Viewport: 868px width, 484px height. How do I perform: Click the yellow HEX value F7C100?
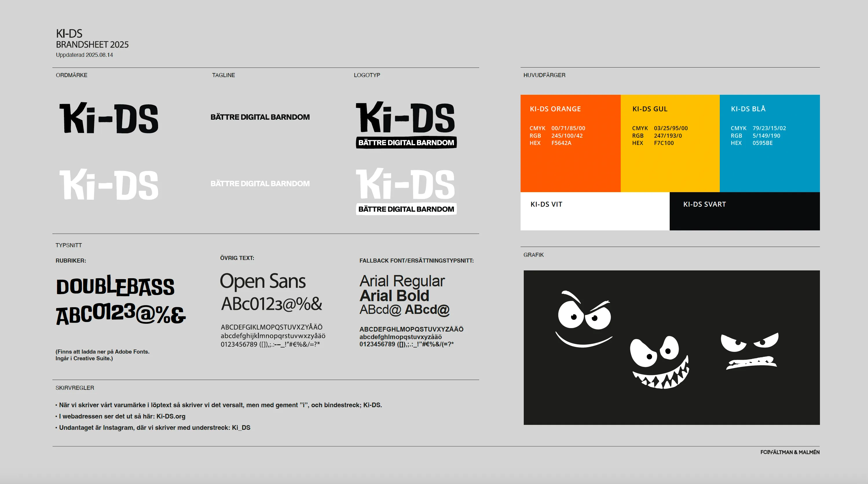pos(664,143)
